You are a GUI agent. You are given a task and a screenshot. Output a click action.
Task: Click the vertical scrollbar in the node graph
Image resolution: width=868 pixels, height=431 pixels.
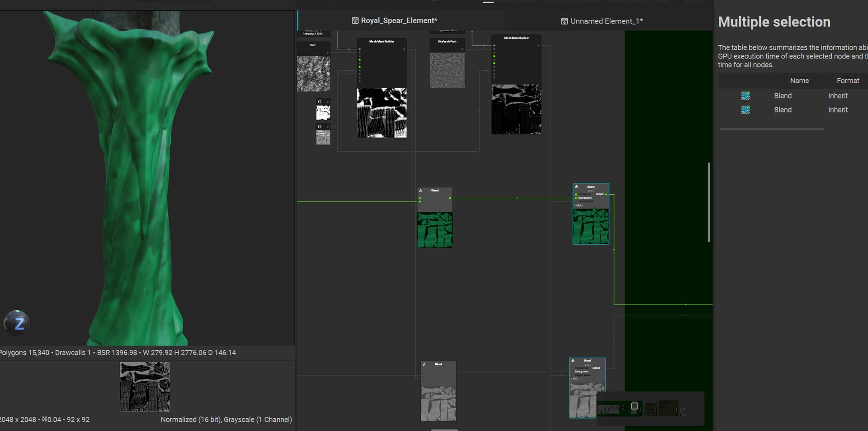[x=708, y=202]
